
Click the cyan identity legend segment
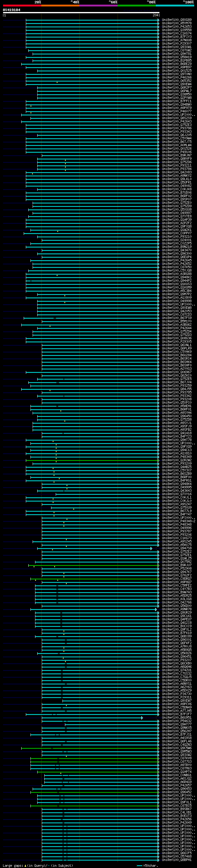tap(175, 6)
